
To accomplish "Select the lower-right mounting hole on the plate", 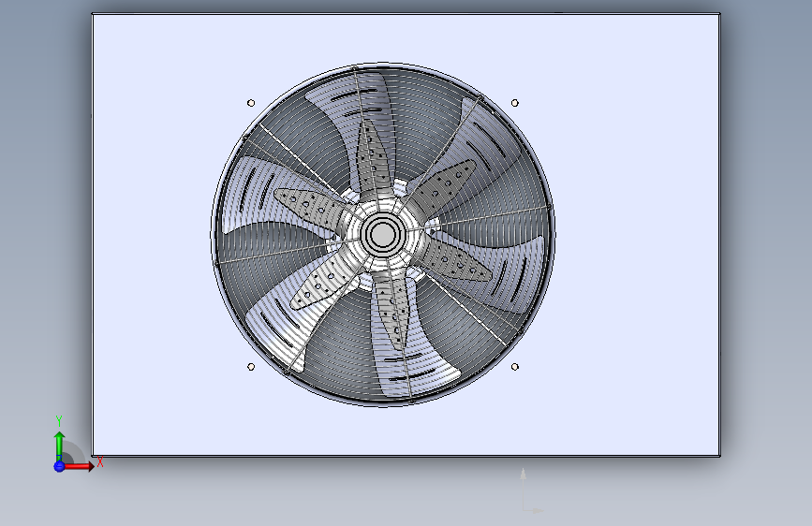I will point(515,367).
